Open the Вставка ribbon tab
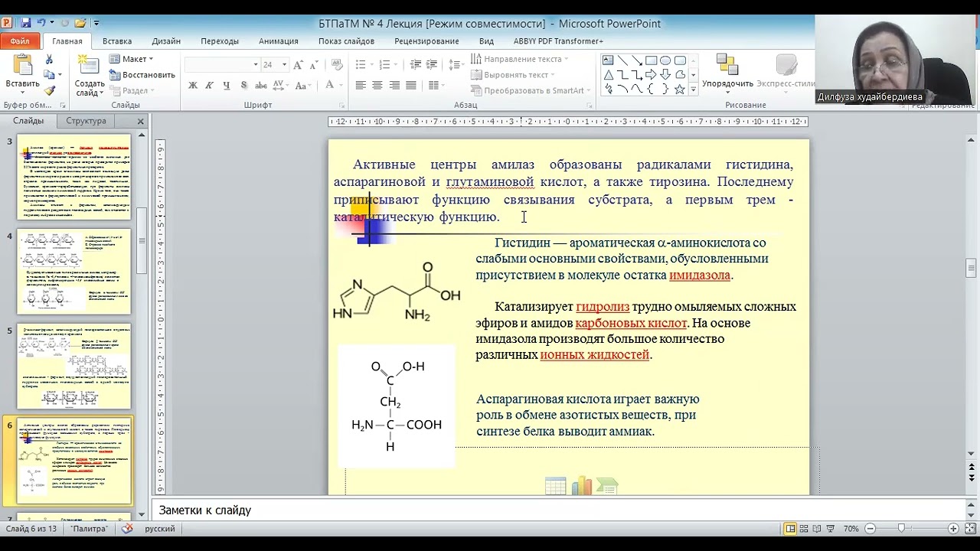Screen dimensions: 980x551 tap(117, 41)
